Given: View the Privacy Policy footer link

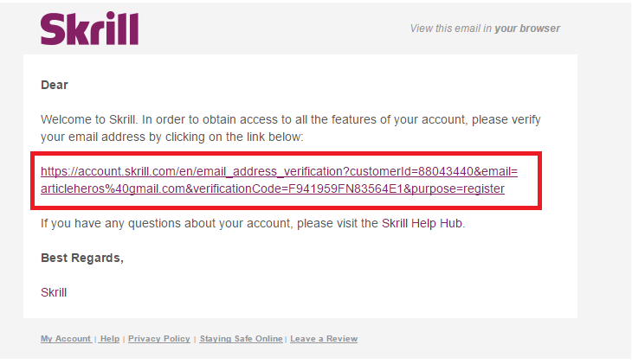Looking at the screenshot, I should (x=158, y=339).
